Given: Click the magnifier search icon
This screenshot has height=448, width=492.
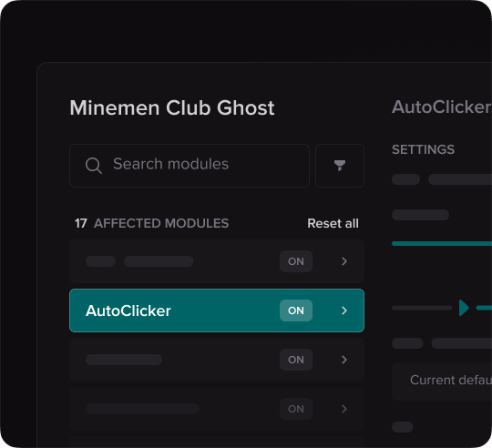Looking at the screenshot, I should coord(94,165).
